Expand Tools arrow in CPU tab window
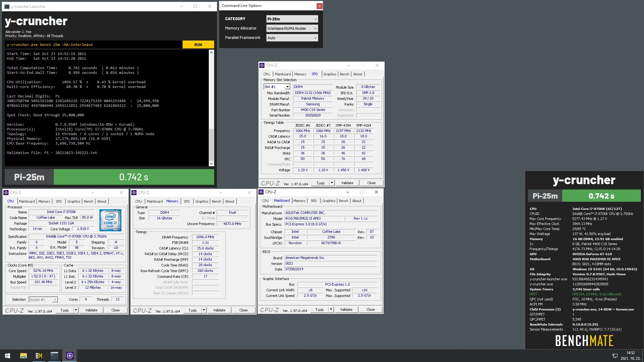 [76, 310]
